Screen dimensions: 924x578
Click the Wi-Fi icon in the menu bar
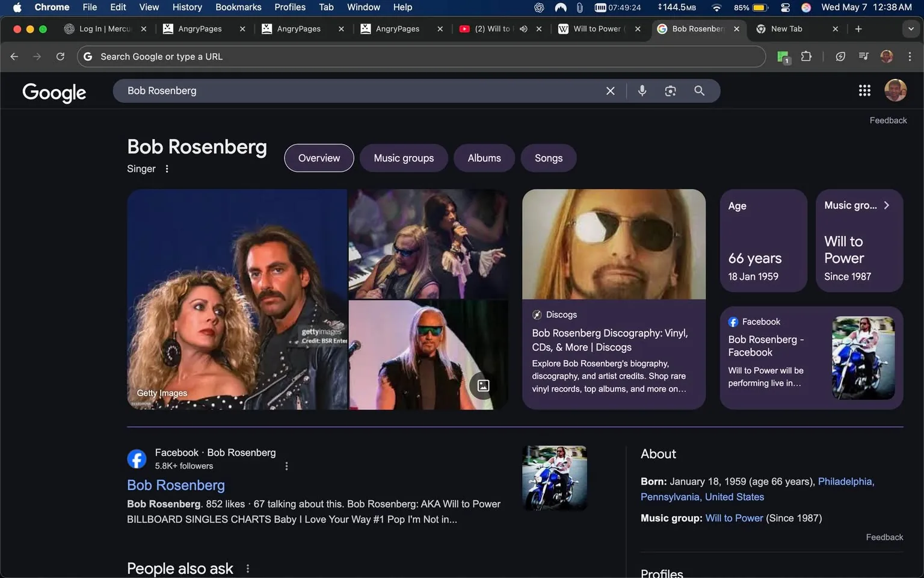[x=716, y=7]
